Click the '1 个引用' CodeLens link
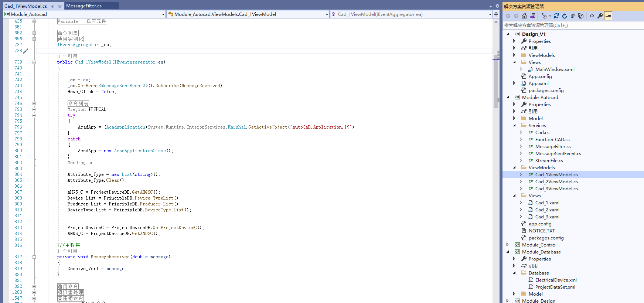The height and width of the screenshot is (303, 644). click(x=67, y=251)
